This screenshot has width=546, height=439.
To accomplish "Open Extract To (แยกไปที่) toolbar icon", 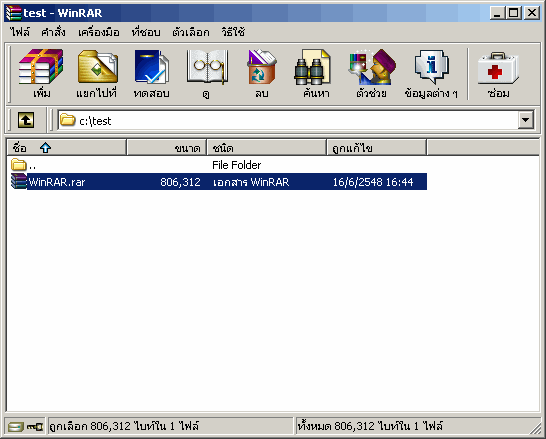I will (98, 67).
